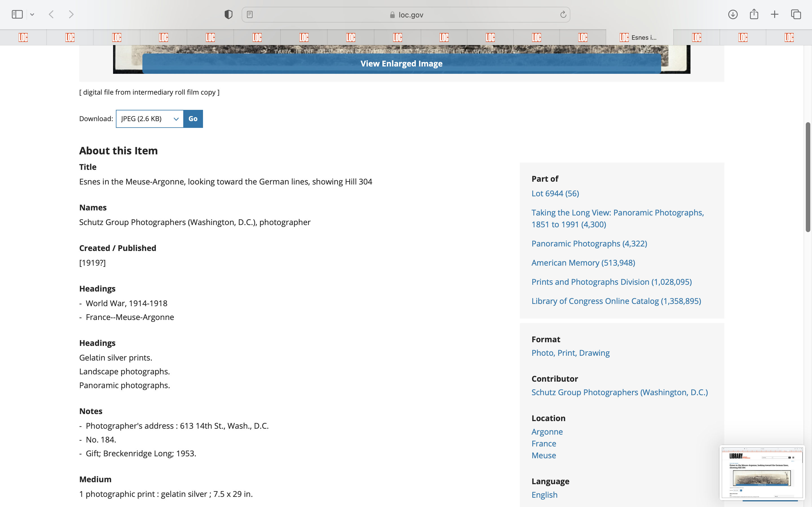Open a new tab with plus icon

(775, 14)
